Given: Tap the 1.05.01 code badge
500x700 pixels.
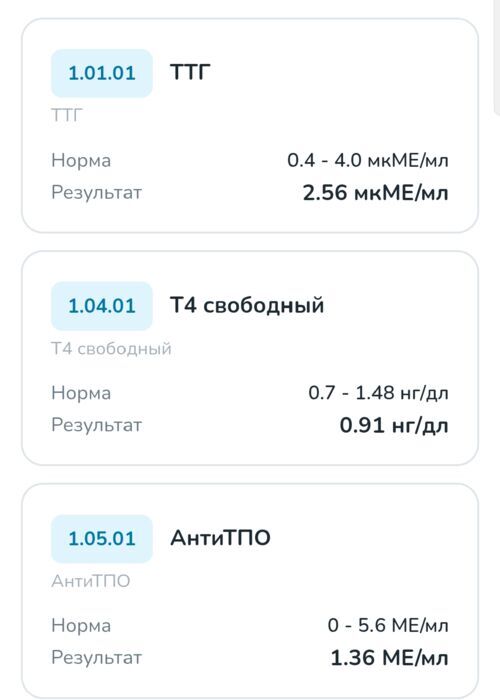Looking at the screenshot, I should [102, 538].
